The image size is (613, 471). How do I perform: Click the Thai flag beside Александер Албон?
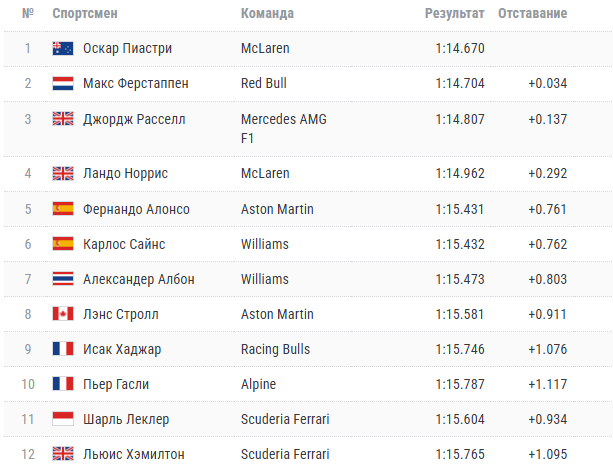click(63, 279)
